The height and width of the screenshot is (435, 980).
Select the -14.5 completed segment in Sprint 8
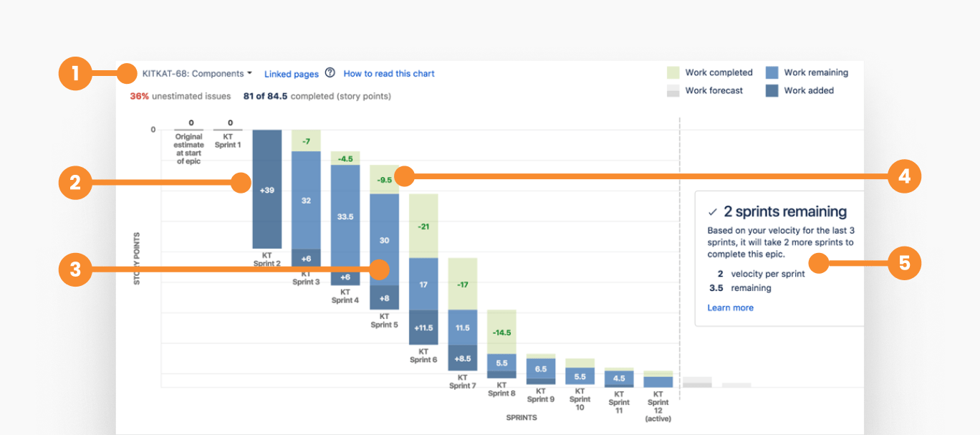[x=501, y=332]
